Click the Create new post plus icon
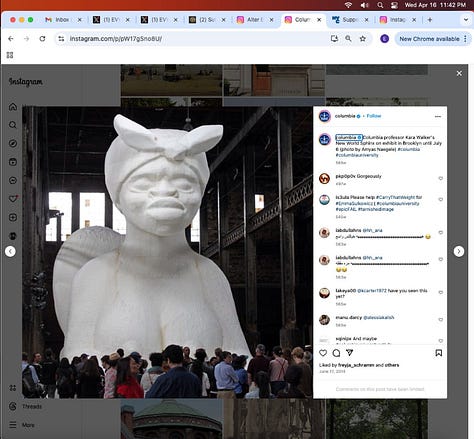The image size is (474, 439). [13, 217]
